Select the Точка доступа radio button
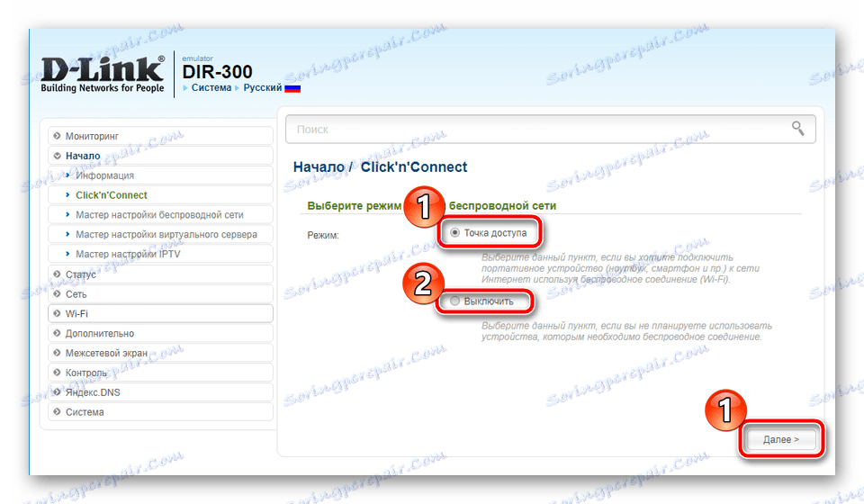 [454, 233]
